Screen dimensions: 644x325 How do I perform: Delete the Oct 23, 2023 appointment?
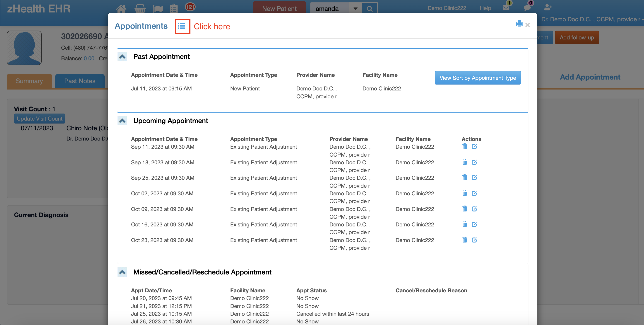(x=464, y=240)
